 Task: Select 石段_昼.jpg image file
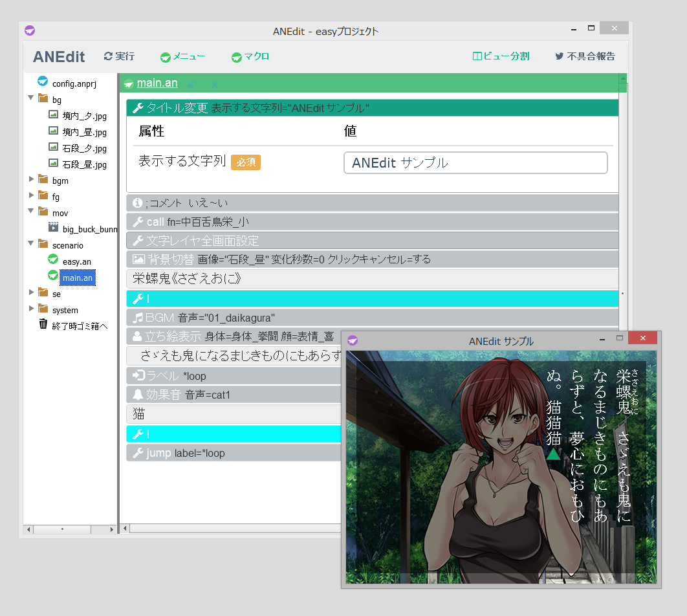pyautogui.click(x=85, y=165)
